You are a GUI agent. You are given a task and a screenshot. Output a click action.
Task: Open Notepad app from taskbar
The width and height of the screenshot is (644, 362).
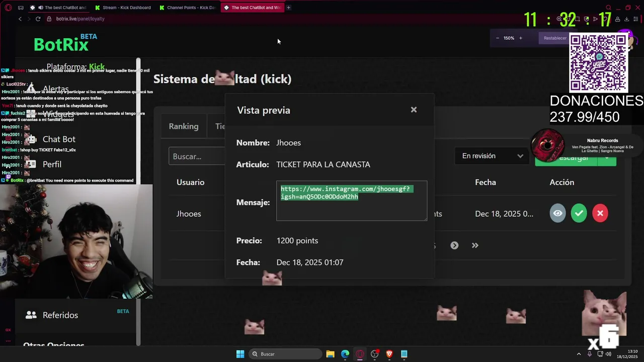click(404, 354)
